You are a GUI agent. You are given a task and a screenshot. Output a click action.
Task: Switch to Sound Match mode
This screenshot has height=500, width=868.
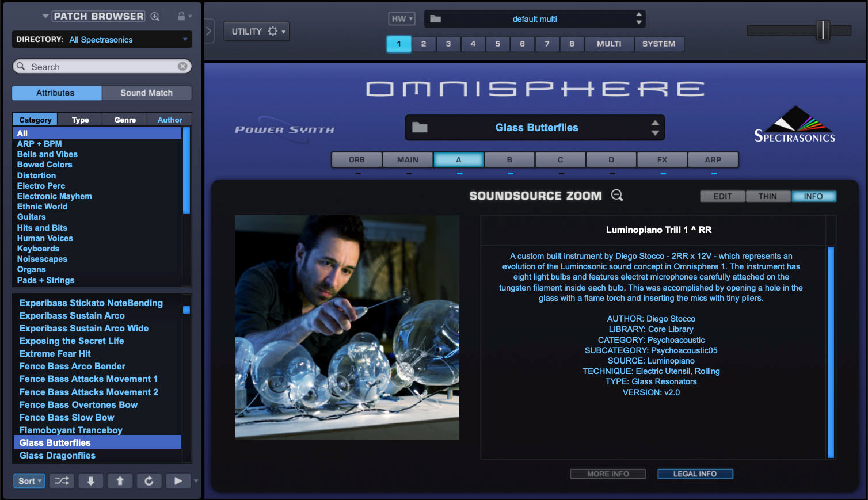tap(147, 93)
